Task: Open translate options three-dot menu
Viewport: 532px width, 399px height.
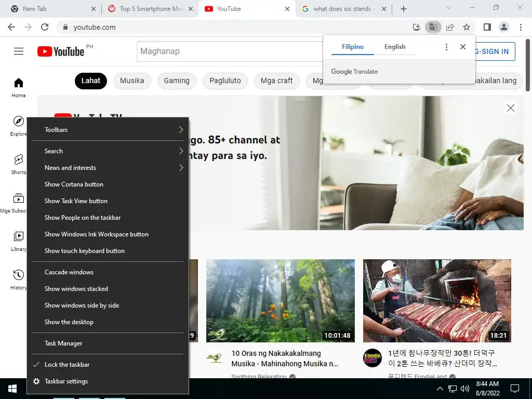Action: pos(446,47)
